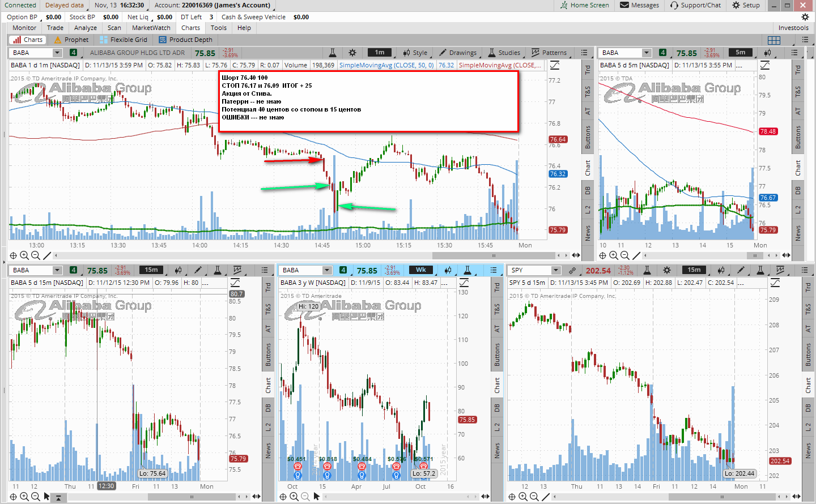This screenshot has width=816, height=504.
Task: Expand the BABA symbol dropdown in 1m chart
Action: tap(57, 53)
